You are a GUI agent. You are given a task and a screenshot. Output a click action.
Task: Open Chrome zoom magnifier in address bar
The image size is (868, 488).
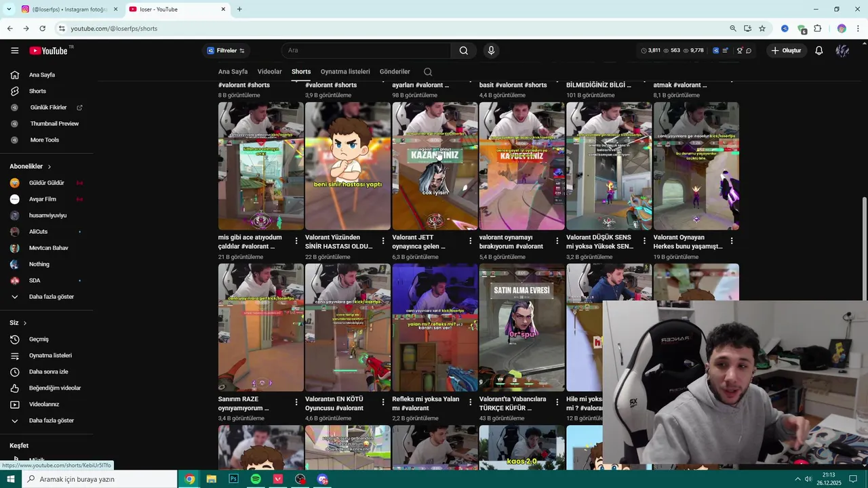733,28
